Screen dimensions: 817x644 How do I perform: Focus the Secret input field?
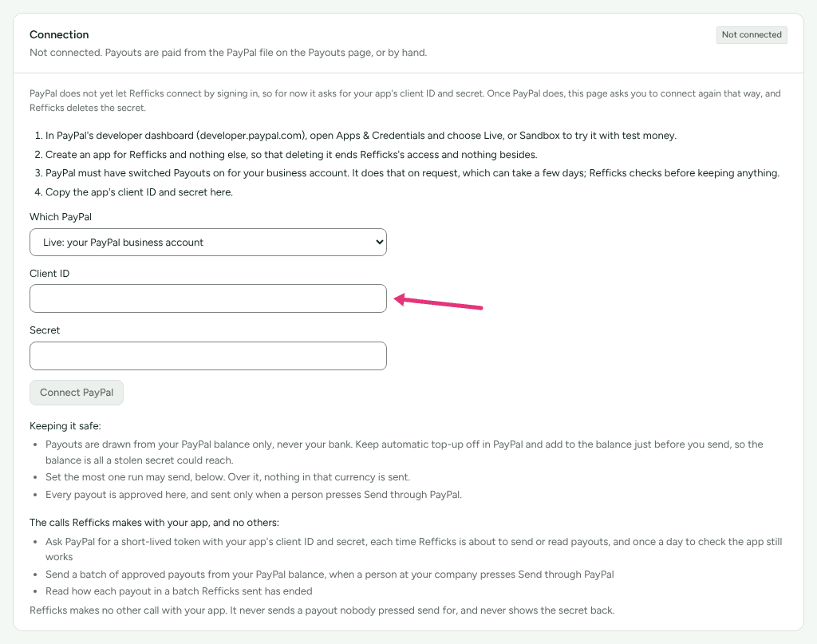coord(208,356)
